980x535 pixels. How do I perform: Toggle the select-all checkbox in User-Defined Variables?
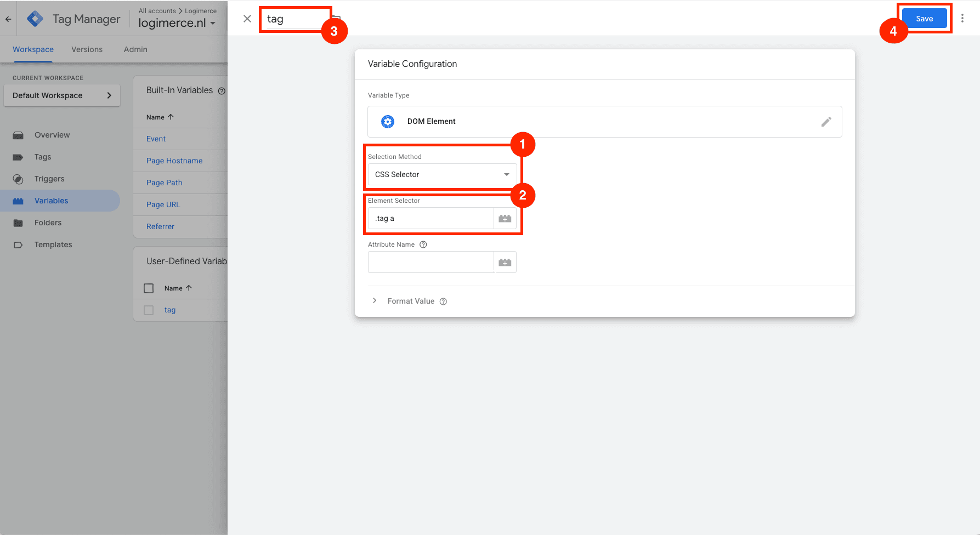click(148, 287)
